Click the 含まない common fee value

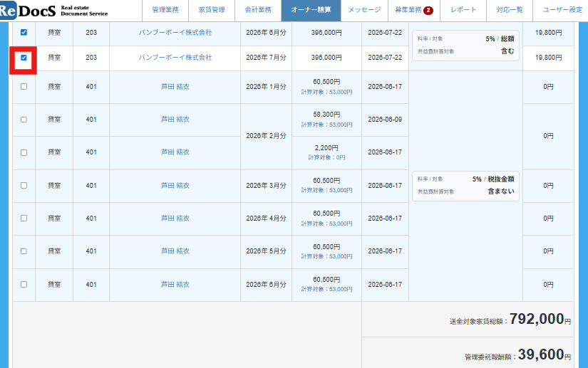(501, 191)
